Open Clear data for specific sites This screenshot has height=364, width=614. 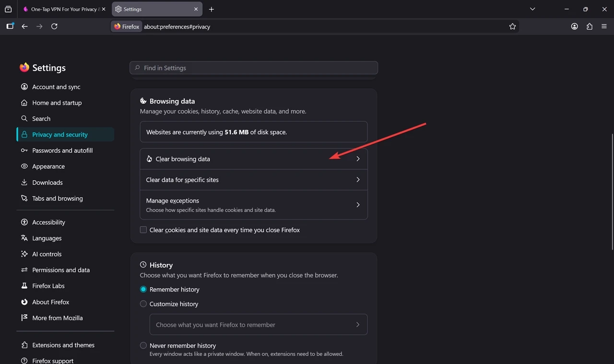coord(254,180)
